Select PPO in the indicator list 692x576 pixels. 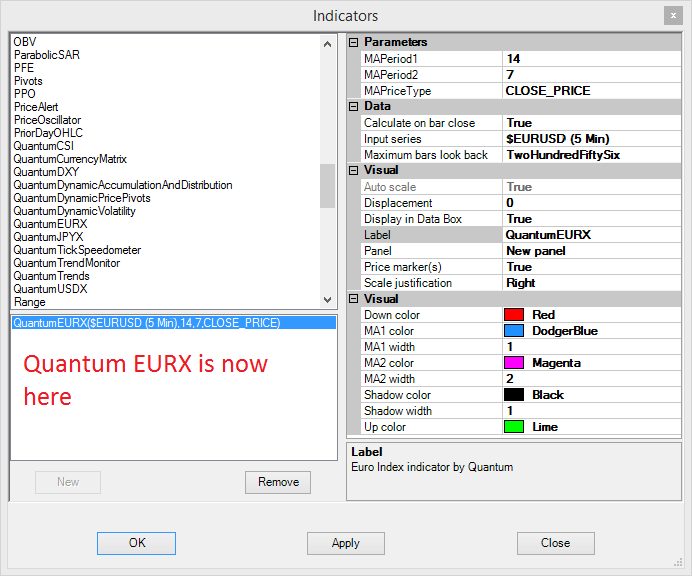(24, 94)
